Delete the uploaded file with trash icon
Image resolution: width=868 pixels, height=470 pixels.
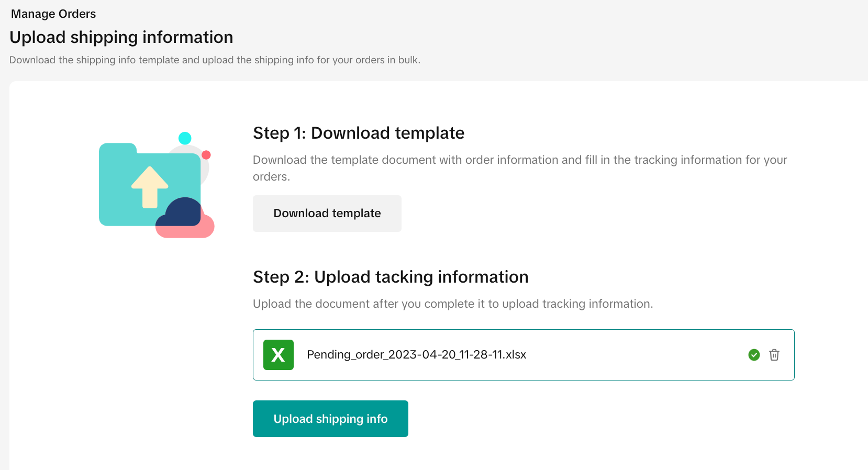point(774,355)
